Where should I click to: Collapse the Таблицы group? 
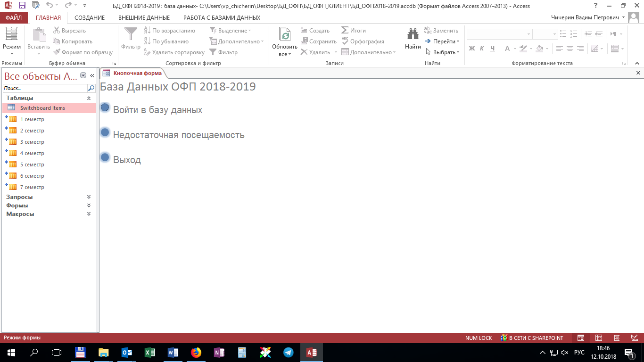coord(89,98)
